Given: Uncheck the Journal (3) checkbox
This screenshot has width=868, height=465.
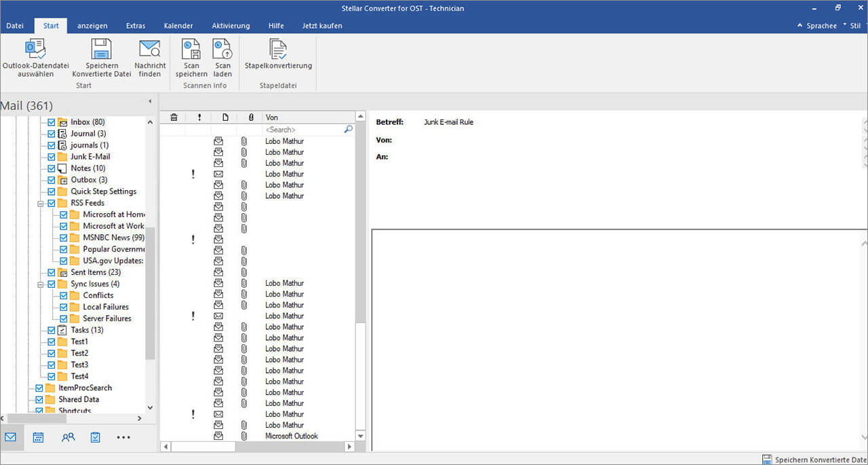Looking at the screenshot, I should pos(51,134).
